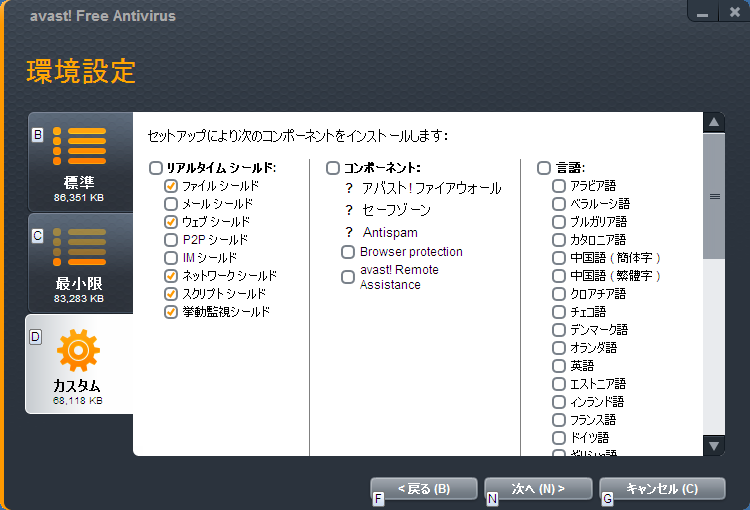750x510 pixels.
Task: Check ドイツ語 language
Action: click(559, 438)
